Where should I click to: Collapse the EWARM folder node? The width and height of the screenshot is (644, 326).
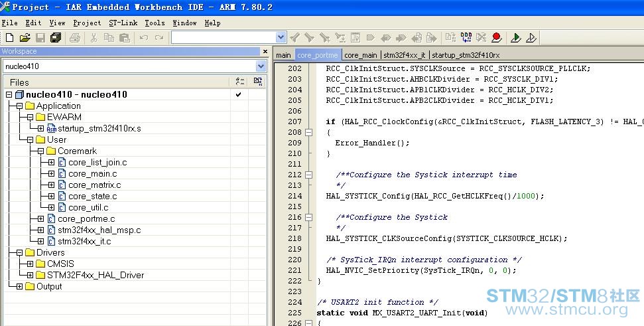[x=30, y=117]
